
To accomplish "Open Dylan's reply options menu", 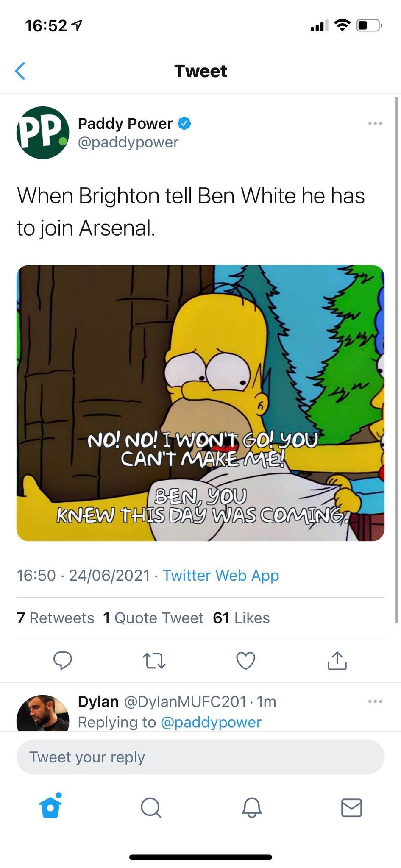I will 375,701.
